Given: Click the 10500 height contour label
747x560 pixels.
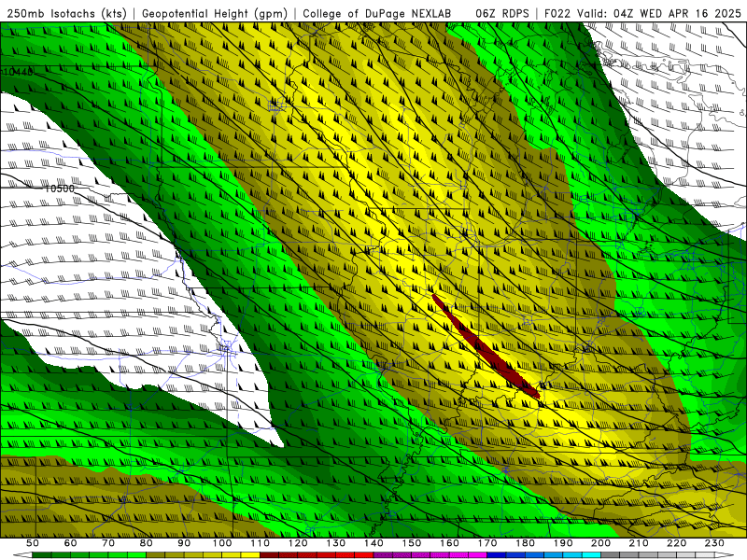Looking at the screenshot, I should (60, 189).
